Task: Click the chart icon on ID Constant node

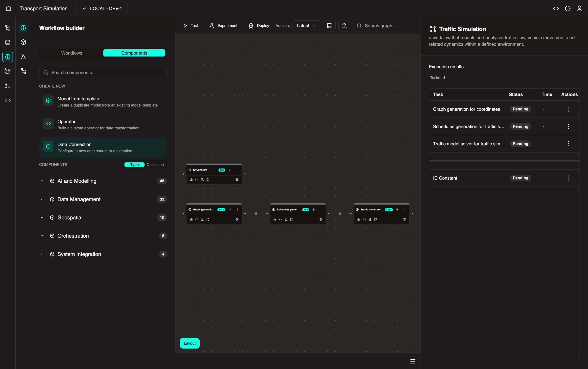Action: coord(191,180)
